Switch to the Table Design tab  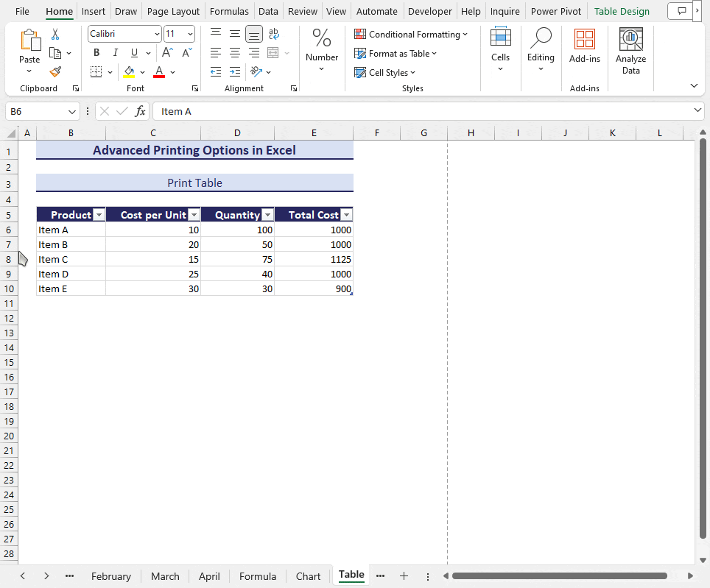pos(622,11)
